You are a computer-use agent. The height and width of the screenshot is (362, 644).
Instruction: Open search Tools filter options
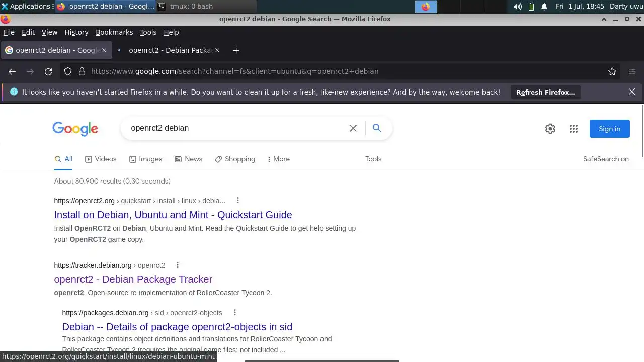(373, 159)
